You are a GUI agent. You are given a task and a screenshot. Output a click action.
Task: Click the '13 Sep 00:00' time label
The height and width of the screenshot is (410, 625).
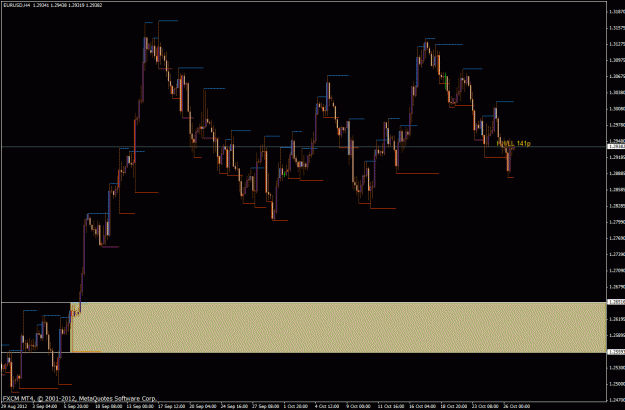pyautogui.click(x=140, y=406)
